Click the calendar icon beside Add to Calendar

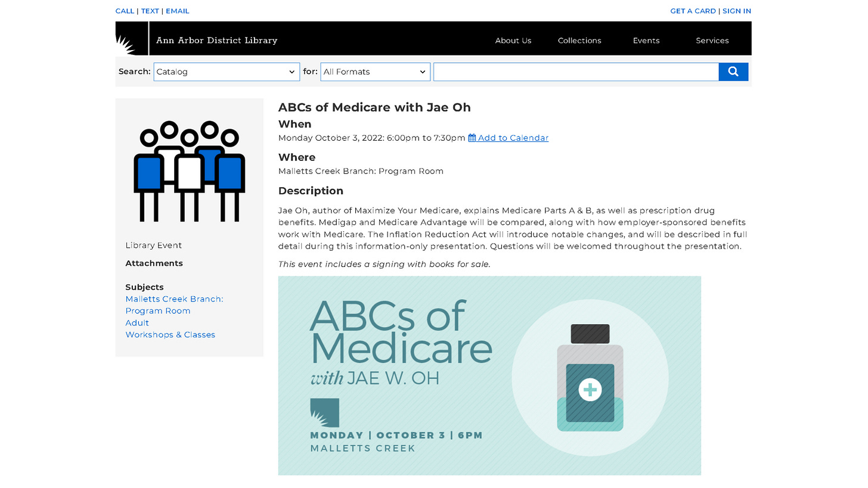(472, 138)
